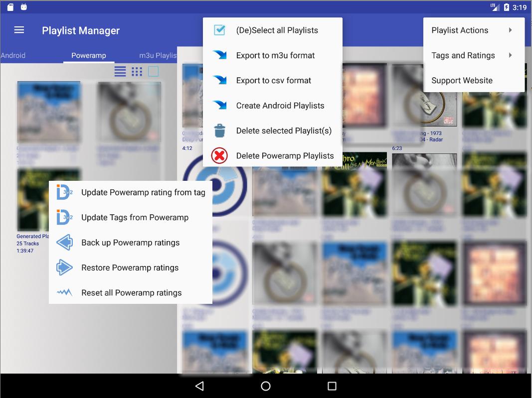This screenshot has width=532, height=398.
Task: Expand the Playlist Actions submenu
Action: (459, 30)
